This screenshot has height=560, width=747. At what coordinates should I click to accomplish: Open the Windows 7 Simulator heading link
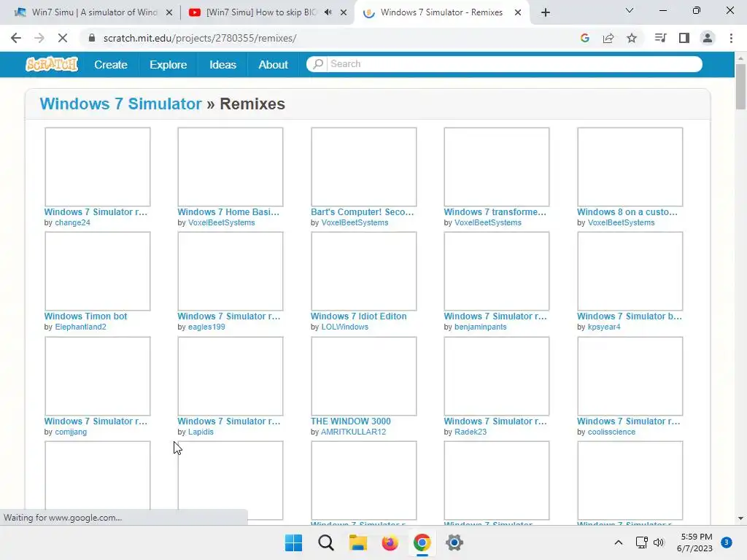pyautogui.click(x=120, y=104)
